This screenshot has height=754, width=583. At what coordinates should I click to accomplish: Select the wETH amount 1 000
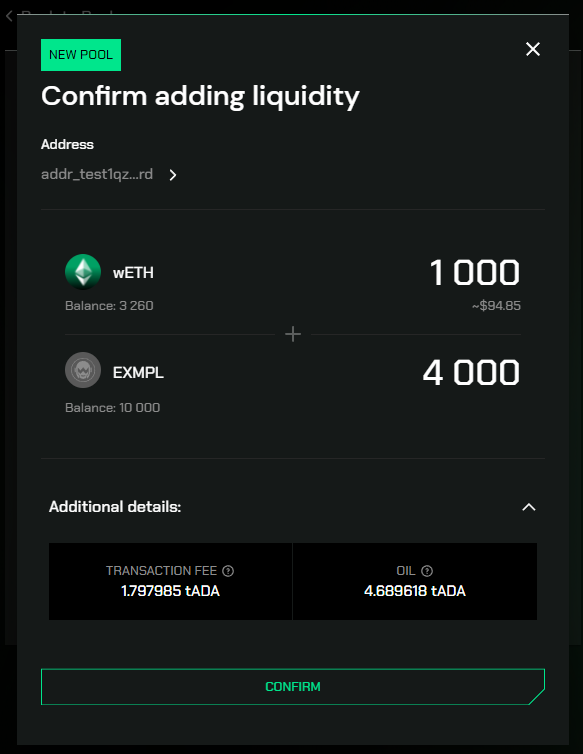(474, 273)
